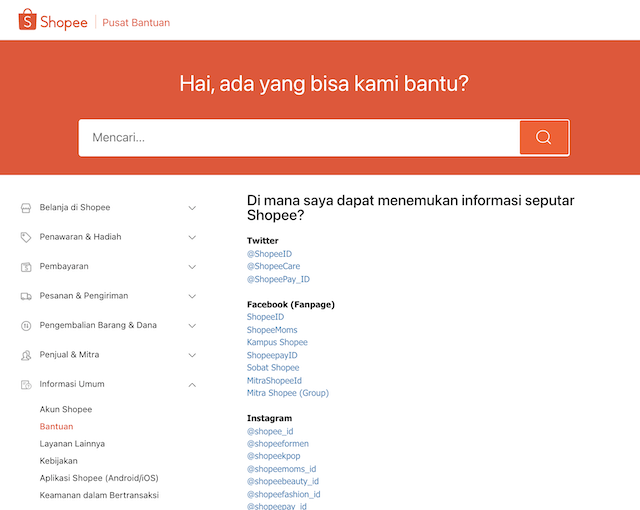Click the Pembayaran wallet icon
The width and height of the screenshot is (640, 510).
click(26, 267)
